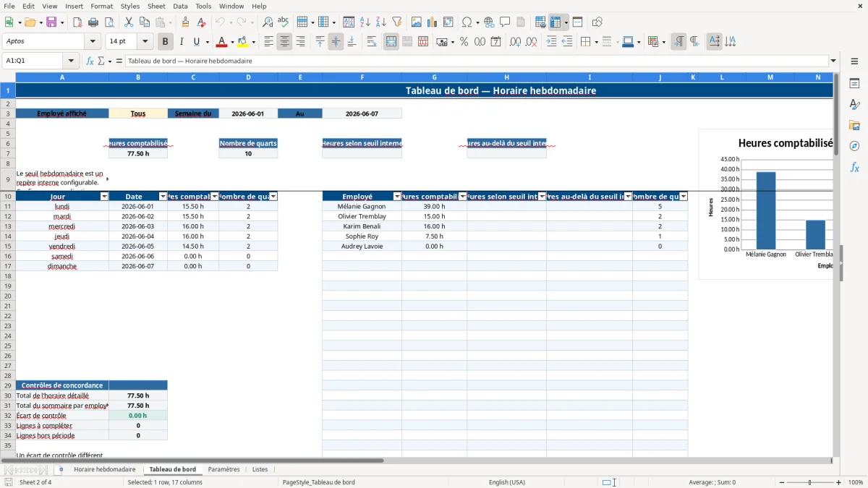This screenshot has height=488, width=868.
Task: Open the background color dropdown arrow
Action: point(252,43)
